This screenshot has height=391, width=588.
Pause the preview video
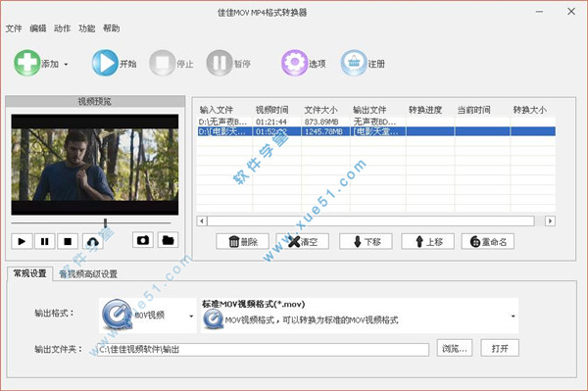point(45,241)
